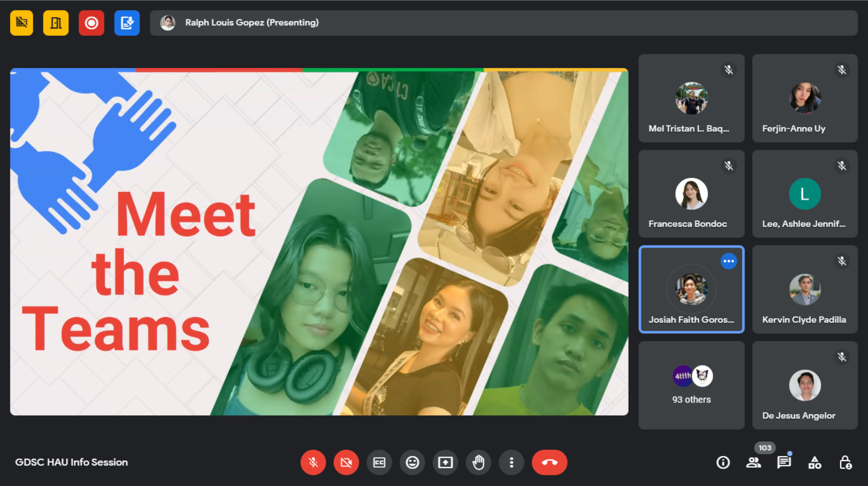Select Ferjin-Anne Uy participant tile
Image resolution: width=868 pixels, height=486 pixels.
805,98
